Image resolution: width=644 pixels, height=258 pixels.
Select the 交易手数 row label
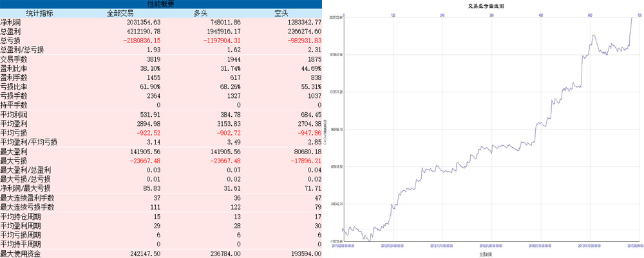[17, 59]
